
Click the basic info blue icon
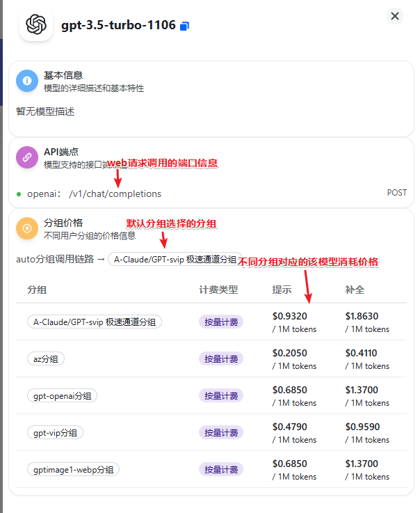pyautogui.click(x=27, y=81)
